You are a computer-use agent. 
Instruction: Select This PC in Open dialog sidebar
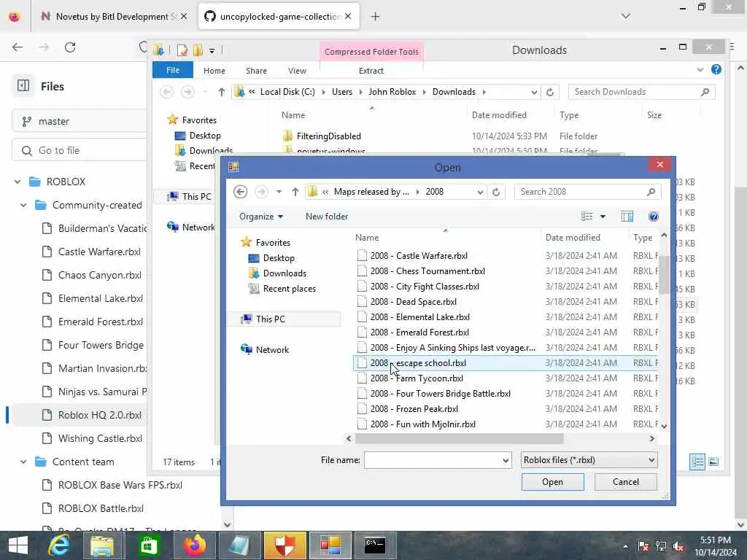[270, 319]
